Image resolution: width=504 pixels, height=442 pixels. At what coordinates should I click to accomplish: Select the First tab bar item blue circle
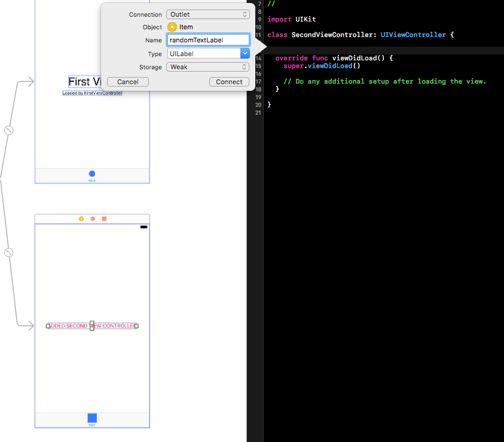point(92,174)
